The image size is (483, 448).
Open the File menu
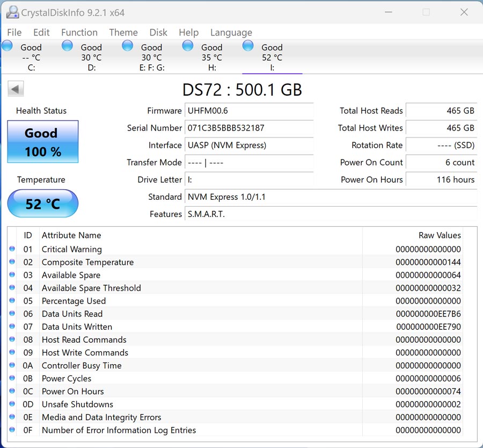click(x=14, y=32)
